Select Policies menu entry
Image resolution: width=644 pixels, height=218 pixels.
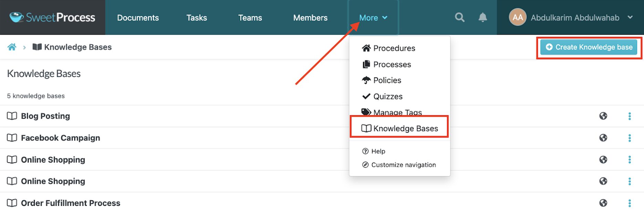pos(382,80)
